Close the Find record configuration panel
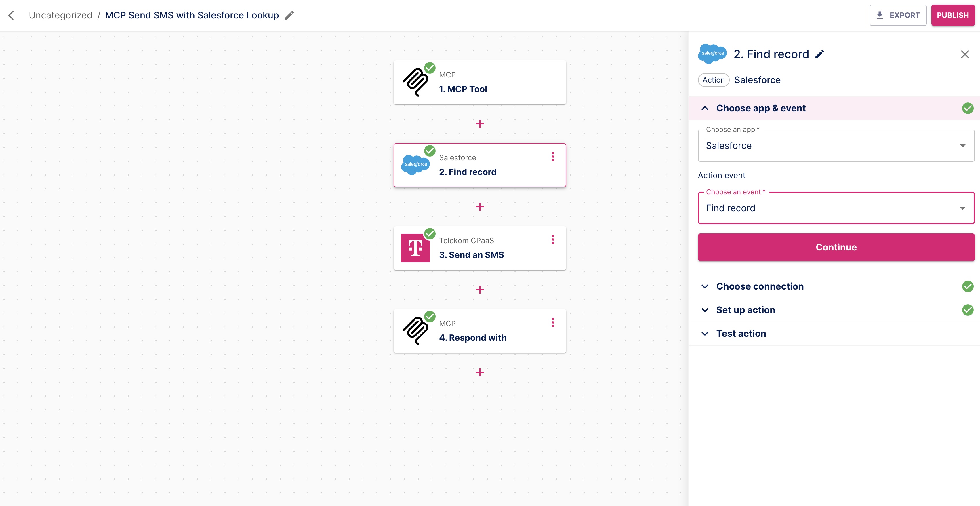This screenshot has height=506, width=980. click(965, 54)
